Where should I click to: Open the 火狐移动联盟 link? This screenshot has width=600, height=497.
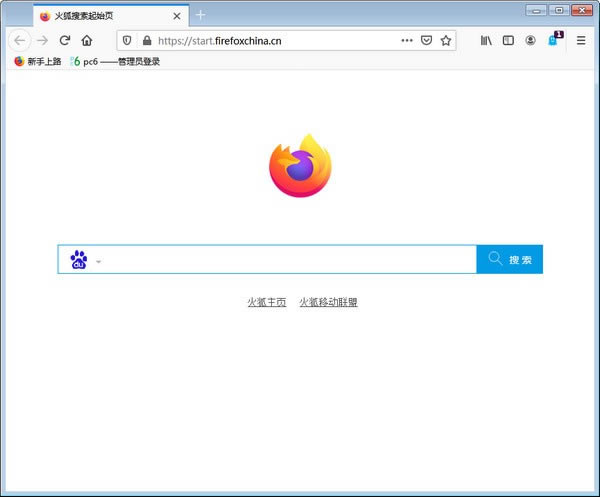tap(328, 302)
